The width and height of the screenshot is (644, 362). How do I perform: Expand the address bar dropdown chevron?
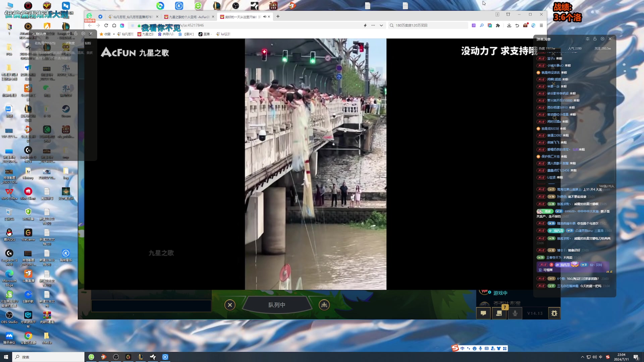pos(381,25)
